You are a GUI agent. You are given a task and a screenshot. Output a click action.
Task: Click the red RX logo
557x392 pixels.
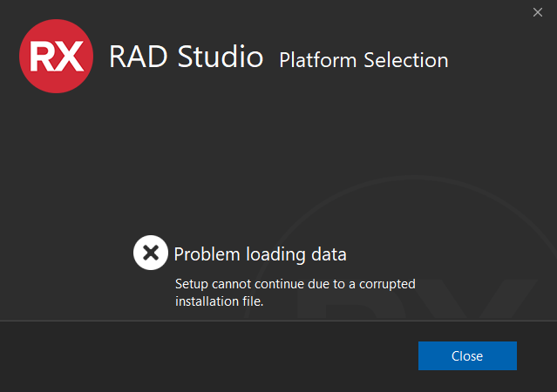[56, 56]
